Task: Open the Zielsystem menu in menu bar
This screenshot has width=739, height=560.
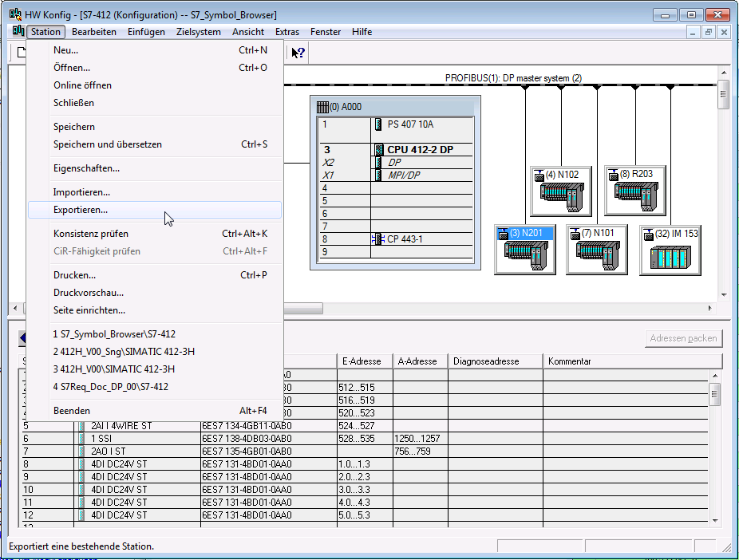Action: pyautogui.click(x=198, y=32)
